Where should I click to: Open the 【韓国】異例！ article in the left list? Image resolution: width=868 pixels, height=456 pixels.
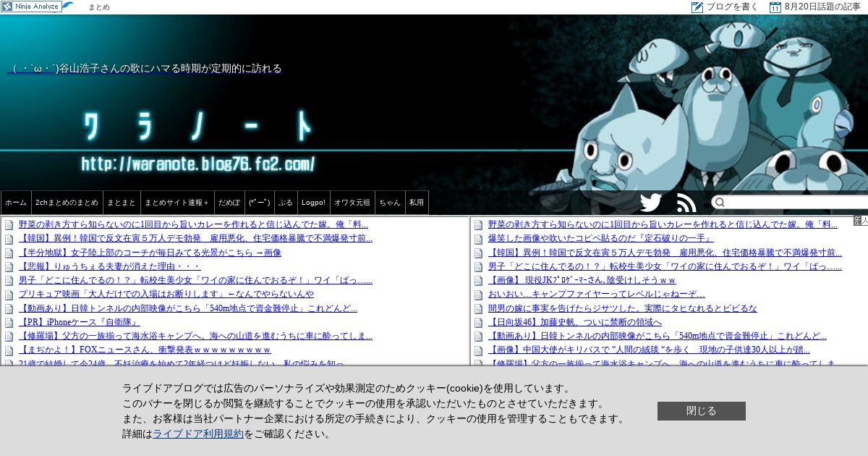point(195,239)
